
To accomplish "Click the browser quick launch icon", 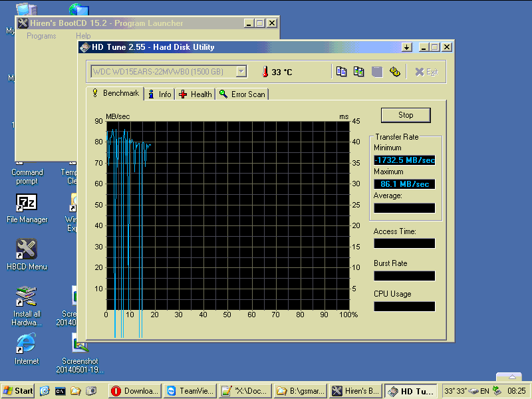I will [45, 391].
